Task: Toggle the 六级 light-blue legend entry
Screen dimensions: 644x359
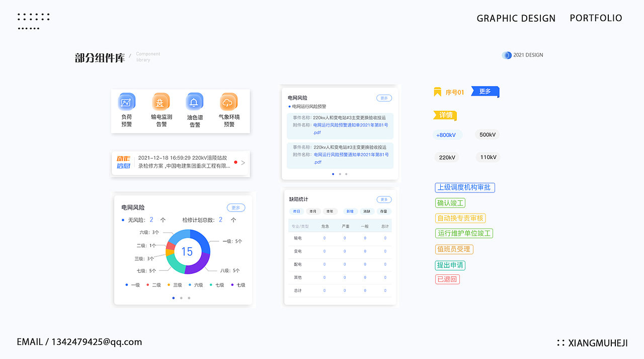Action: (196, 285)
